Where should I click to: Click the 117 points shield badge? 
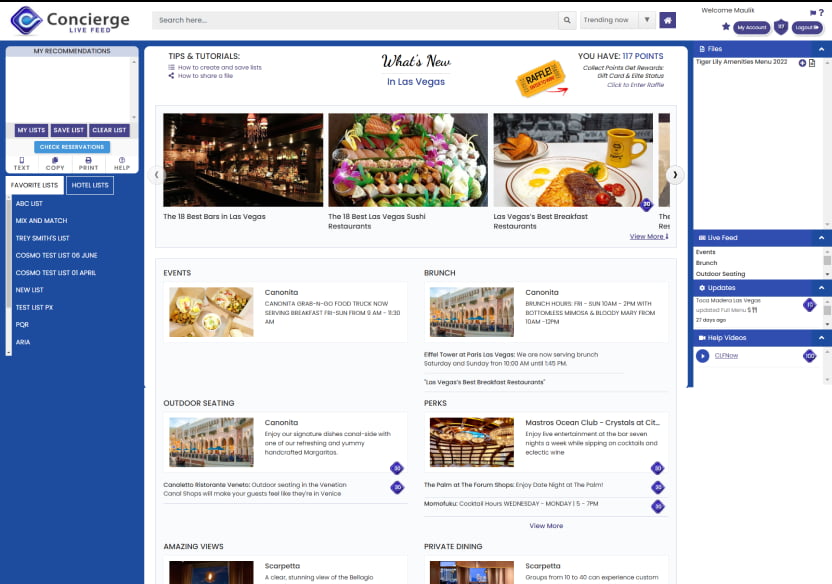click(x=781, y=27)
